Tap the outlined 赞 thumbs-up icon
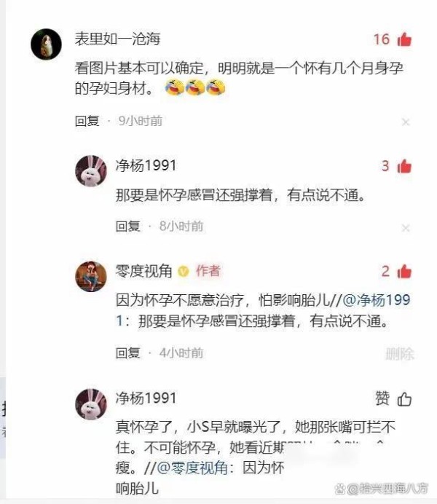The width and height of the screenshot is (437, 504). coord(404,399)
